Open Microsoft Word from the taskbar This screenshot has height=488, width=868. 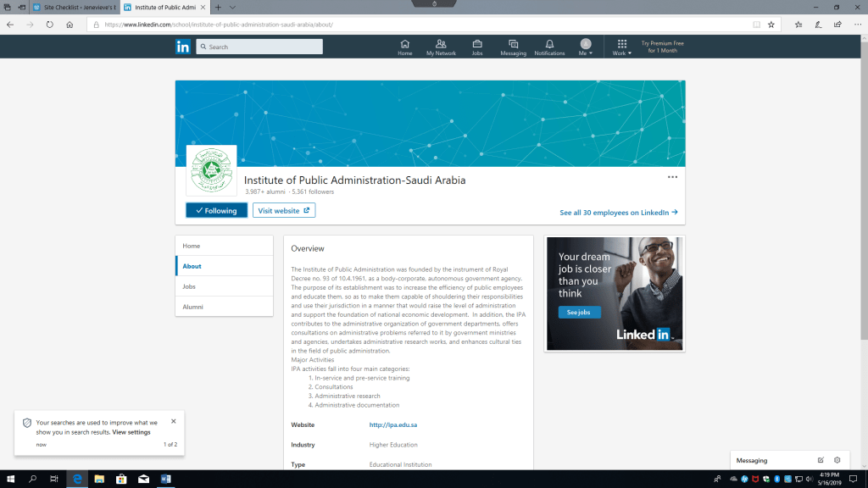(165, 479)
